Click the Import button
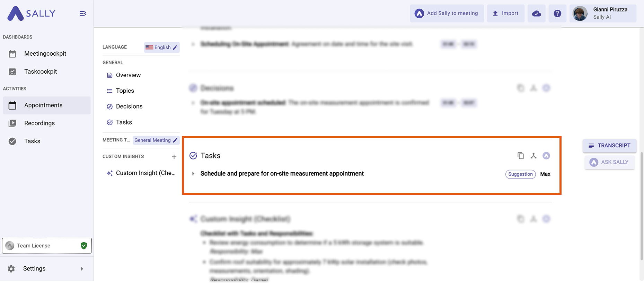Screen dimensions: 644x284 [x=505, y=13]
